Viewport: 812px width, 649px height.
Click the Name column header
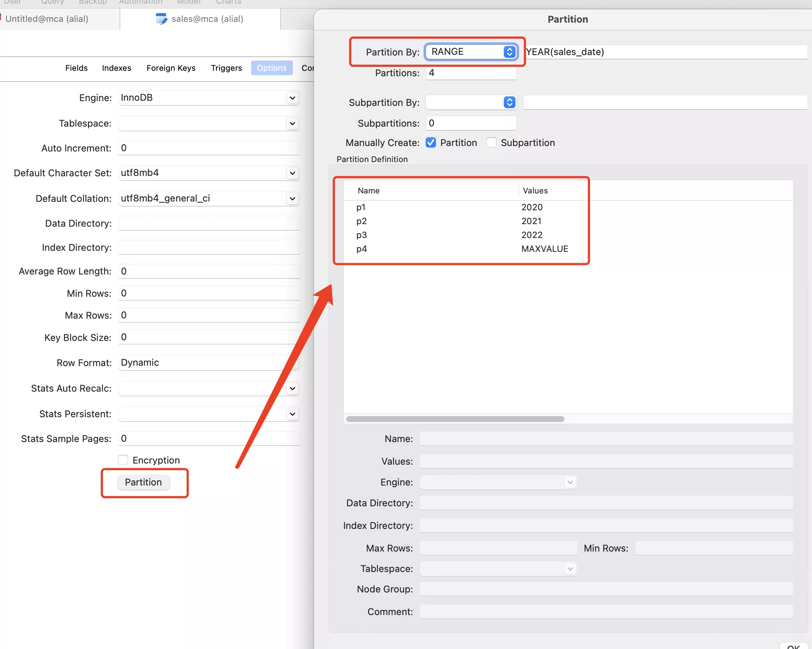point(369,191)
